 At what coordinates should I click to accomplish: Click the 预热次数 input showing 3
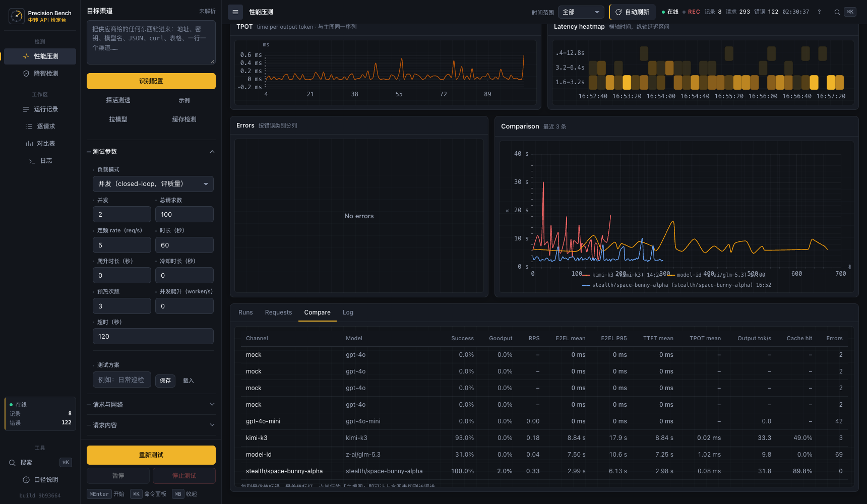point(122,306)
